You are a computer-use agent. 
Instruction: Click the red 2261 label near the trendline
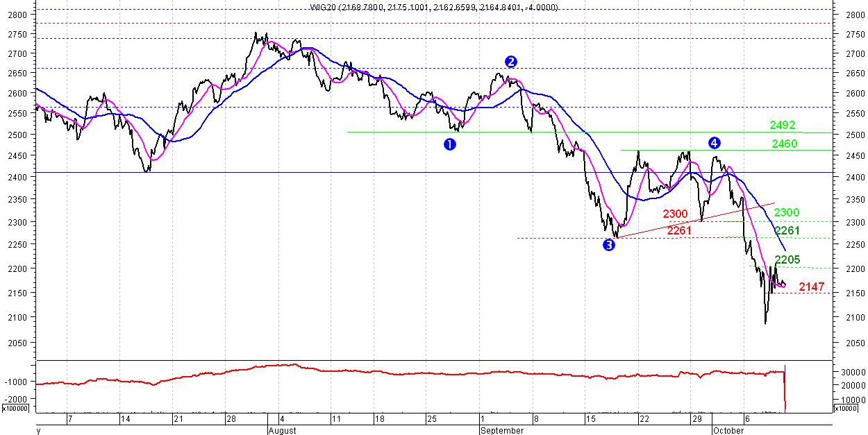(680, 230)
